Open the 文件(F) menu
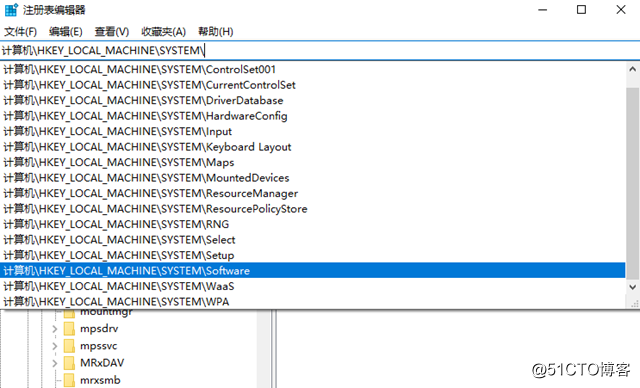The image size is (640, 388). [20, 31]
